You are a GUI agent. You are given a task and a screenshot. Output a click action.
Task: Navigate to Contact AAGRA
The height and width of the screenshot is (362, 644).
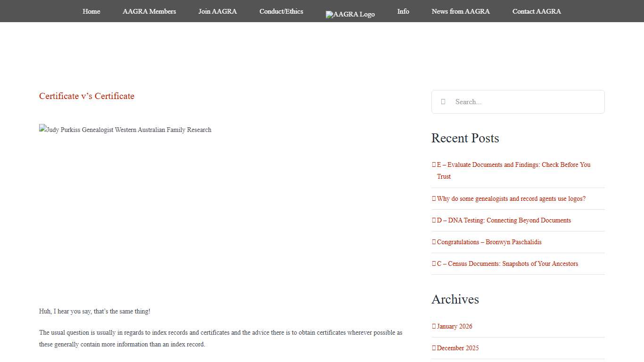point(537,11)
